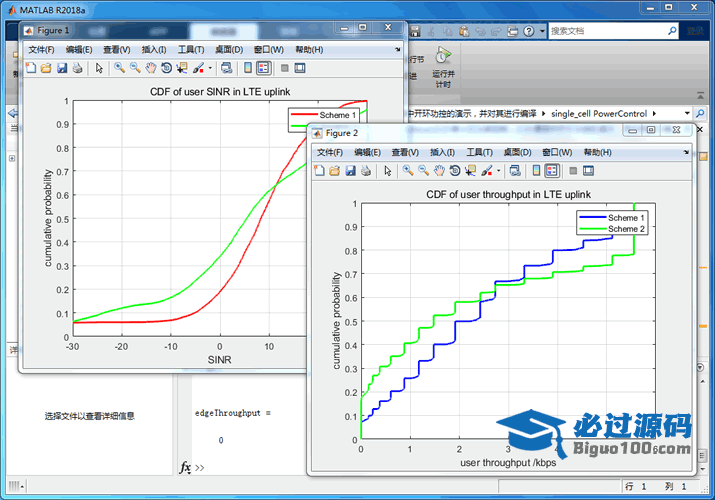
Task: Click Hide Plot Tools icon in Figure 2
Action: (x=573, y=171)
